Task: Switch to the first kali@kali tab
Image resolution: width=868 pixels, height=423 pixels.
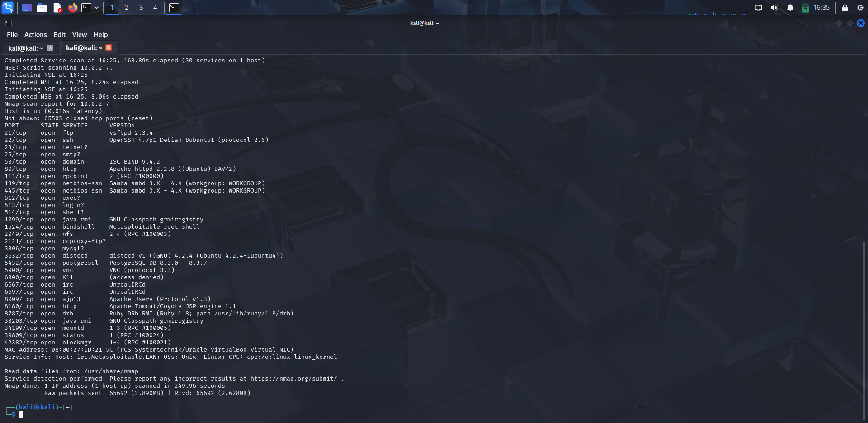Action: click(26, 48)
